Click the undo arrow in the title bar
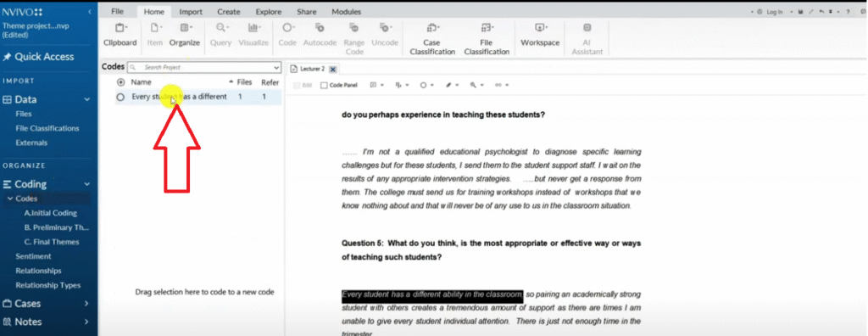Image resolution: width=868 pixels, height=336 pixels. (x=821, y=12)
